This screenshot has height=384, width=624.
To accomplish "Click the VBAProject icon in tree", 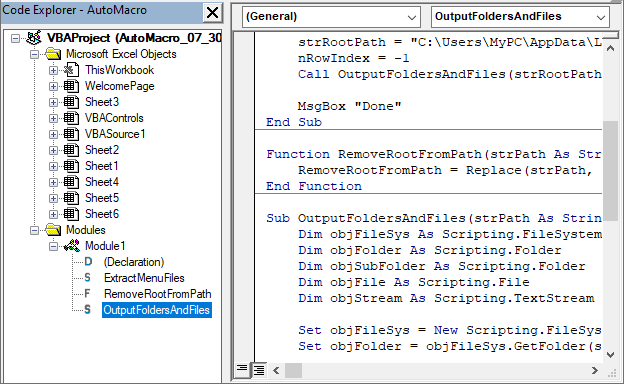I will click(x=33, y=38).
